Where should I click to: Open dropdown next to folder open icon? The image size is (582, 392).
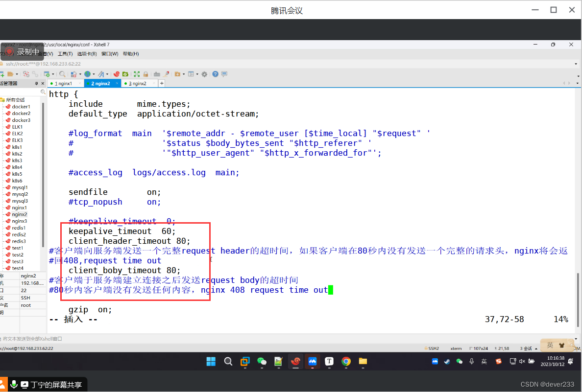click(17, 74)
